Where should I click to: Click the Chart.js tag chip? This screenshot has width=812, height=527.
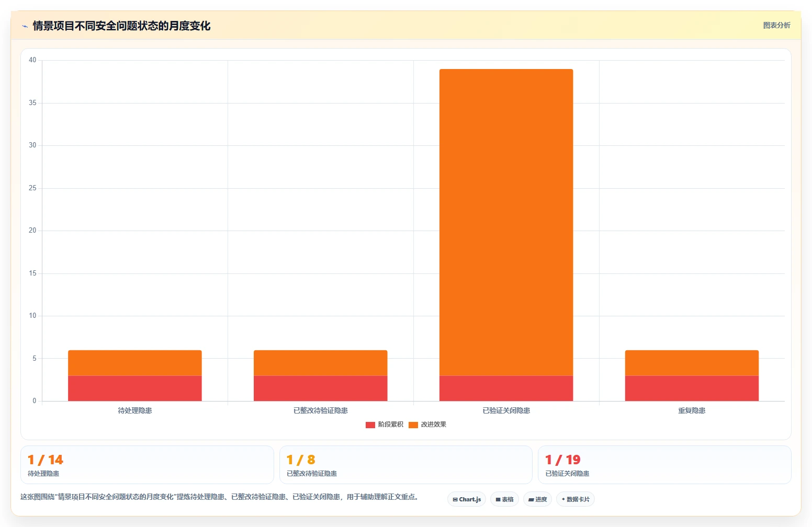point(467,499)
